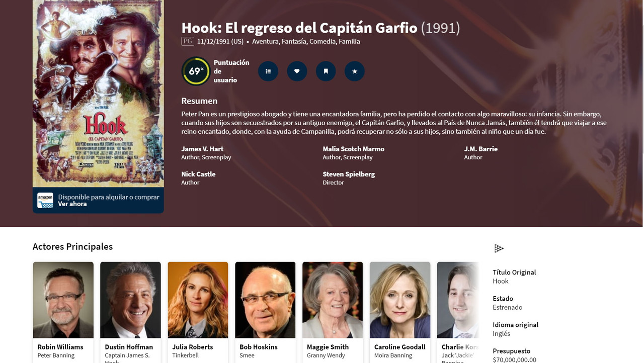Click the JustWatch icon above Título Original

499,248
